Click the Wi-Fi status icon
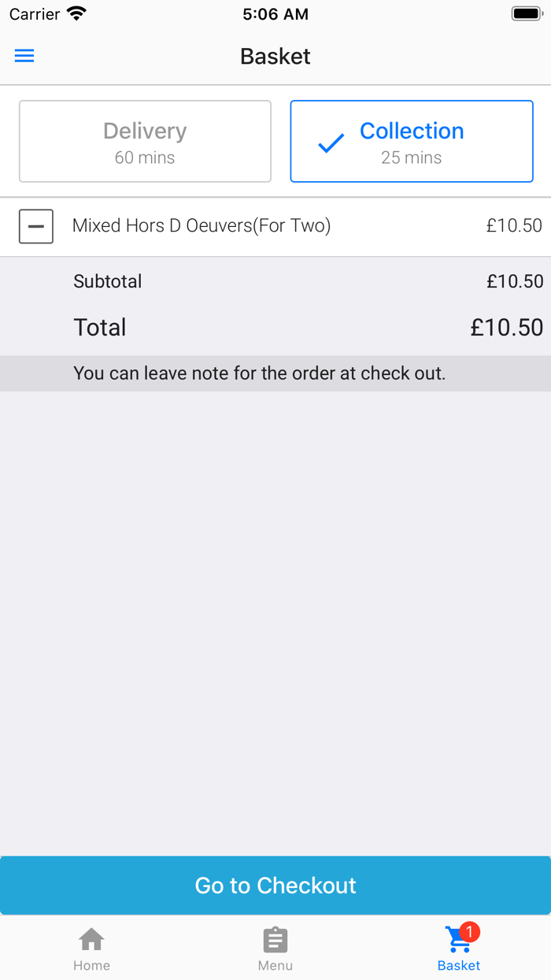Image resolution: width=551 pixels, height=980 pixels. click(x=76, y=13)
